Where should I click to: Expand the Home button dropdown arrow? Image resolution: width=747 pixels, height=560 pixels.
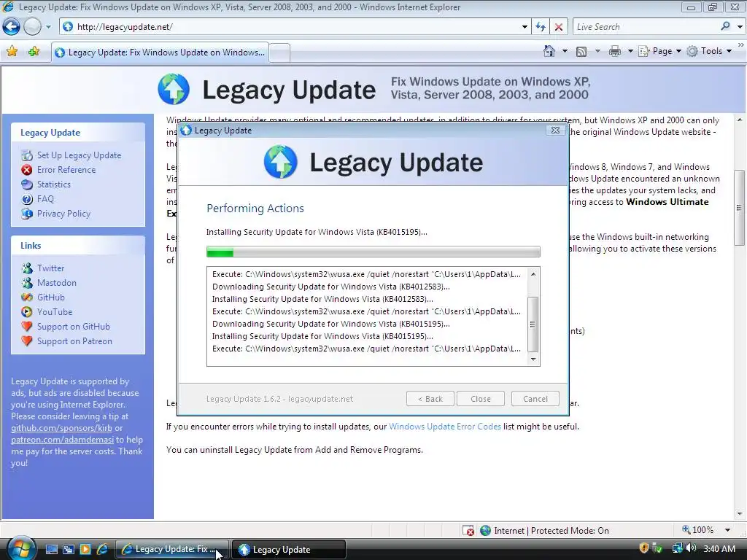coord(565,51)
